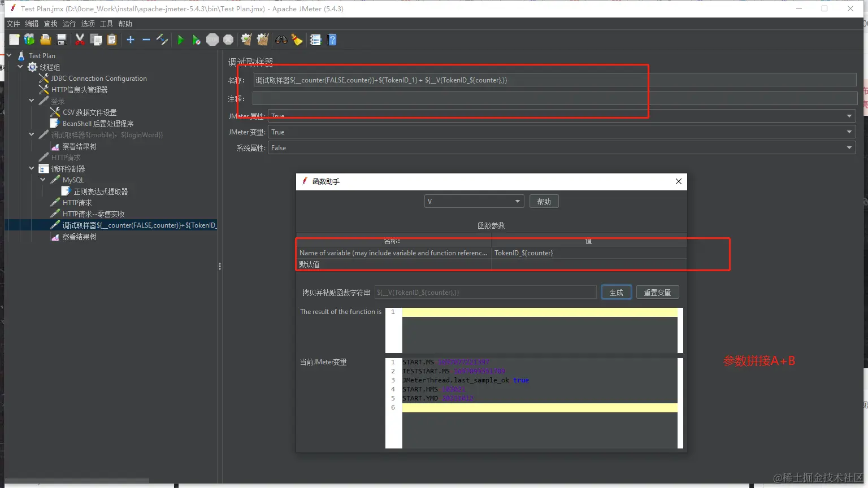
Task: Click the Shutdown test icon
Action: tap(228, 40)
